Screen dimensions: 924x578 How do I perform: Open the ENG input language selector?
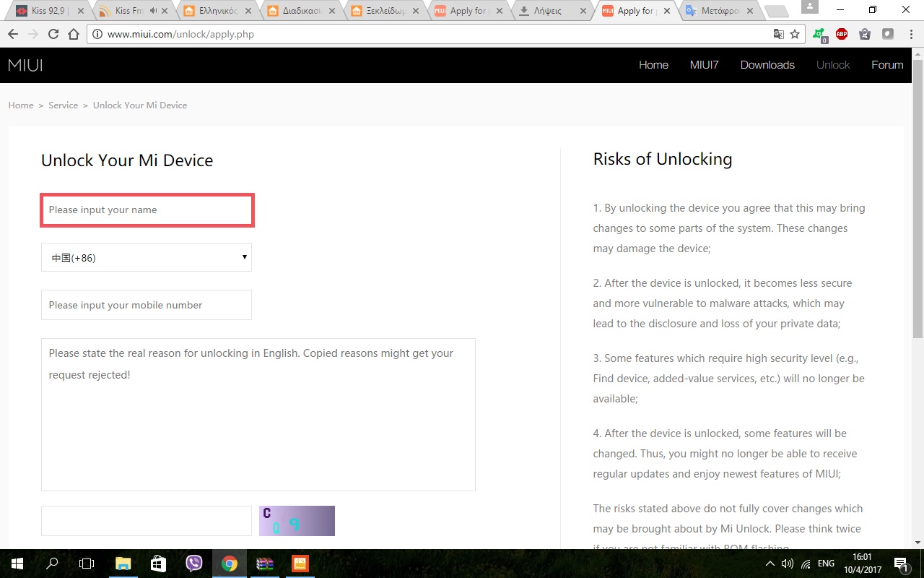[x=826, y=564]
